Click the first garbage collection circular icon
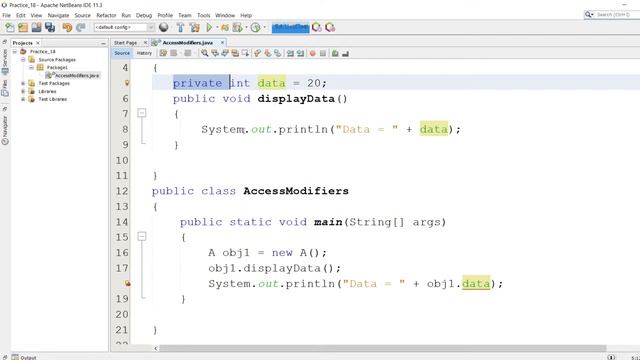The width and height of the screenshot is (640, 360). click(316, 27)
